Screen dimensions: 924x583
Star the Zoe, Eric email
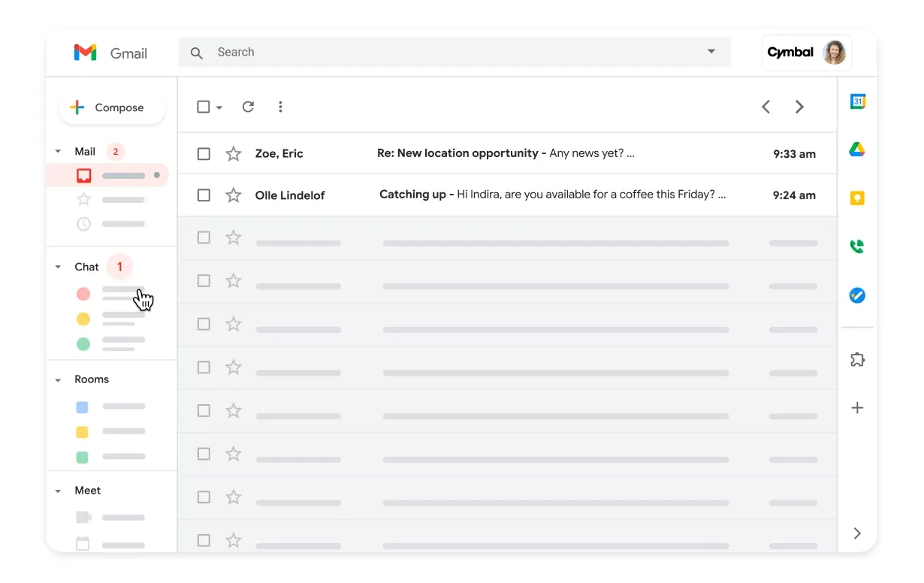(x=234, y=154)
